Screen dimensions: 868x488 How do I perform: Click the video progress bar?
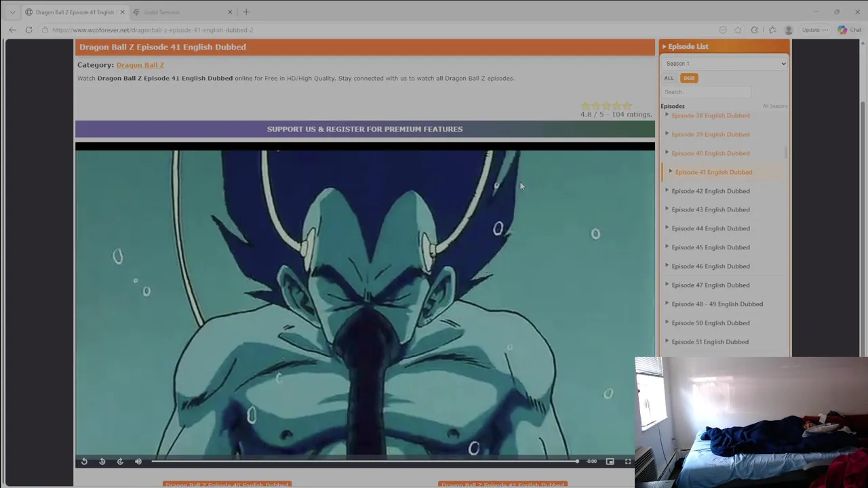click(x=365, y=462)
